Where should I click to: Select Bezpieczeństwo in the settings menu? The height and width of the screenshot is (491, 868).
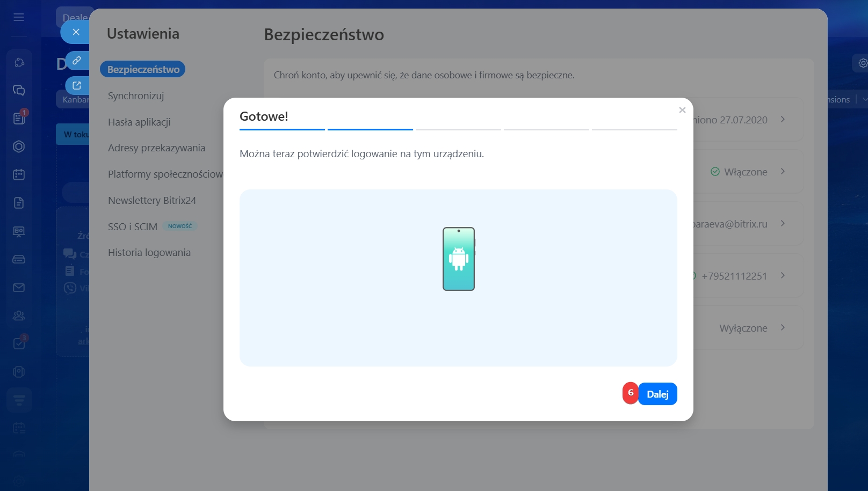coord(143,69)
